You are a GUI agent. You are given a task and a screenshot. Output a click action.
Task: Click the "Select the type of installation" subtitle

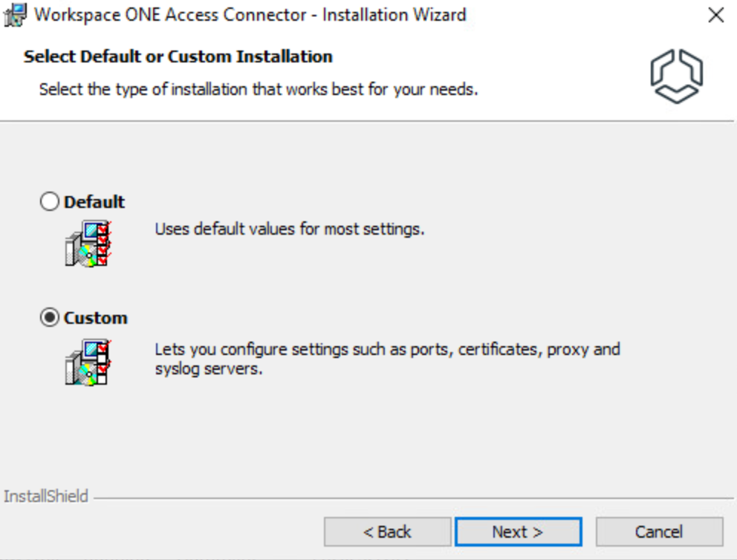(x=258, y=90)
